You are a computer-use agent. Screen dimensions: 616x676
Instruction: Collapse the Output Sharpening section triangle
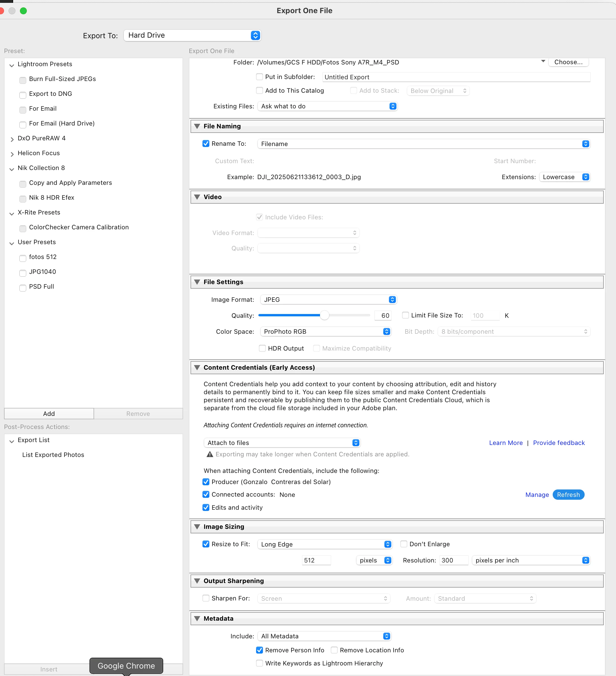click(197, 581)
